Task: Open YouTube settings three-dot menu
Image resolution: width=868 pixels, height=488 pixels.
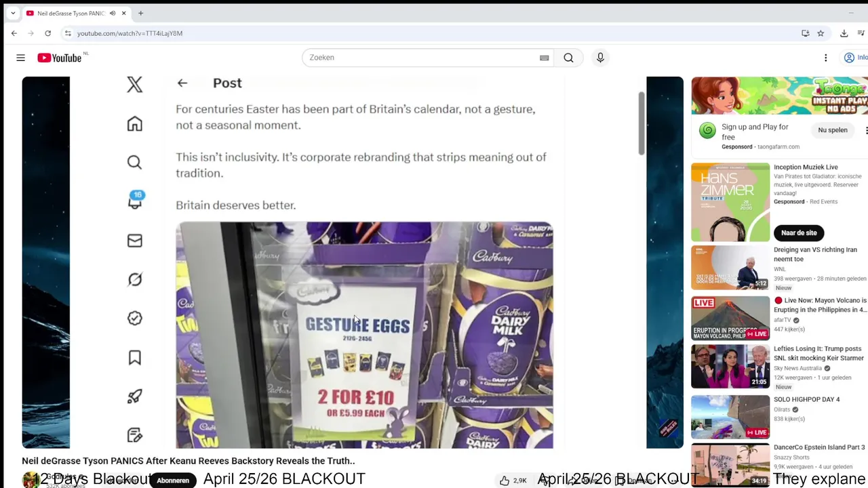Action: coord(825,58)
